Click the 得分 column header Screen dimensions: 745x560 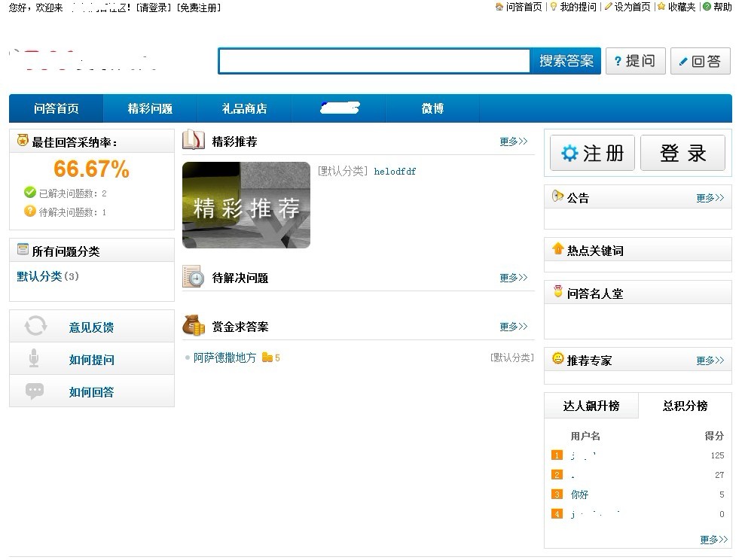(x=714, y=436)
